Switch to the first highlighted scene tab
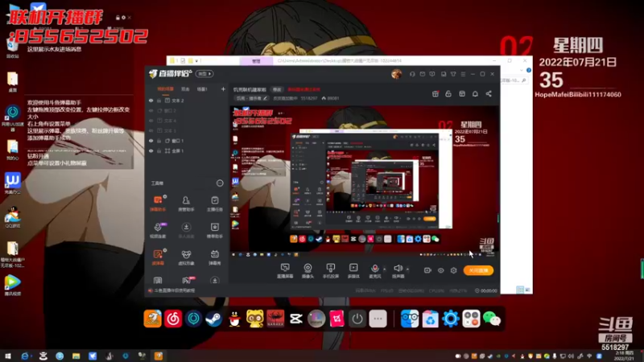 click(x=166, y=89)
